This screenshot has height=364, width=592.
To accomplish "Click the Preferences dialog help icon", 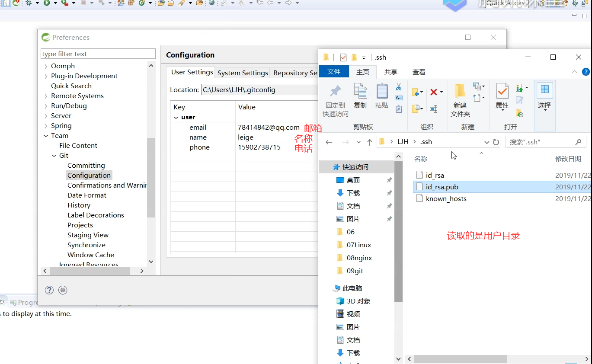I will tap(49, 290).
